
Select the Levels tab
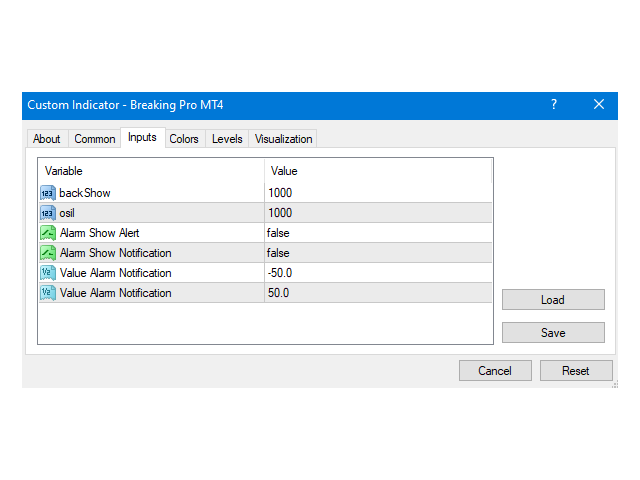(x=227, y=139)
